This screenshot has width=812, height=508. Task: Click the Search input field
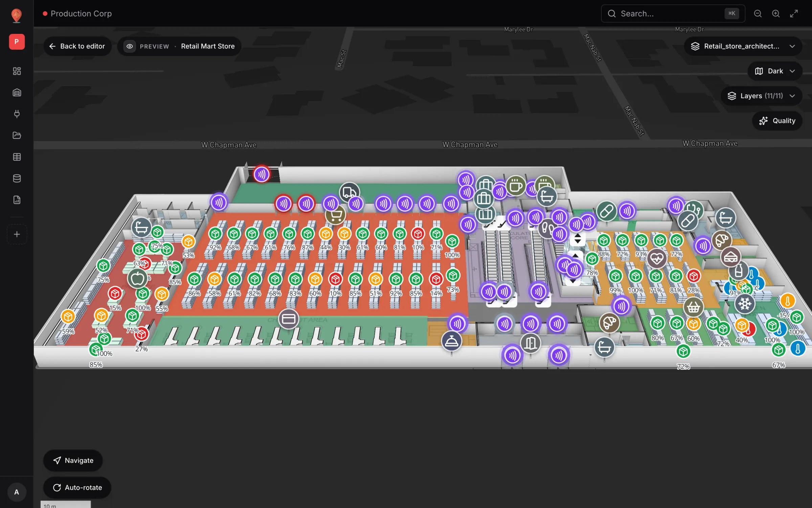673,14
